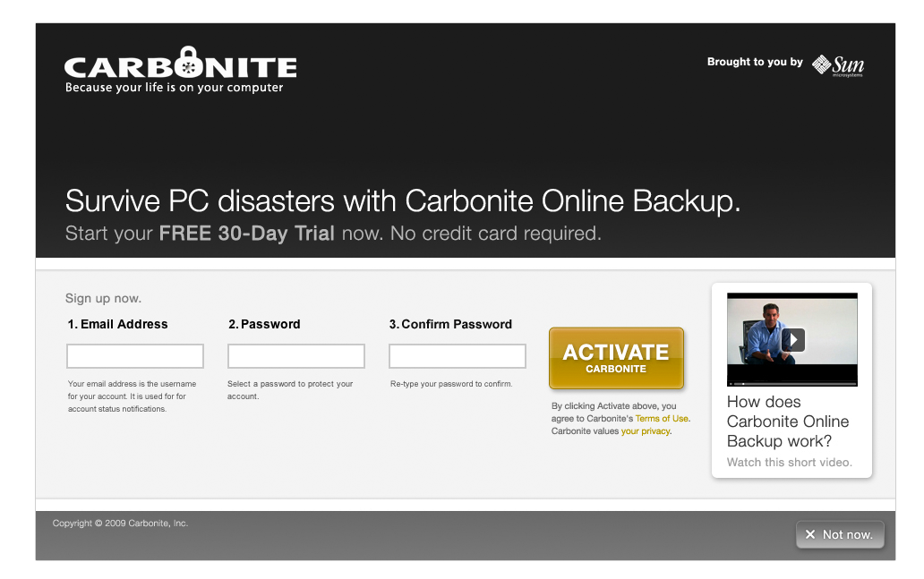The width and height of the screenshot is (924, 579).
Task: Click the Sun Microsystems logo
Action: [838, 65]
